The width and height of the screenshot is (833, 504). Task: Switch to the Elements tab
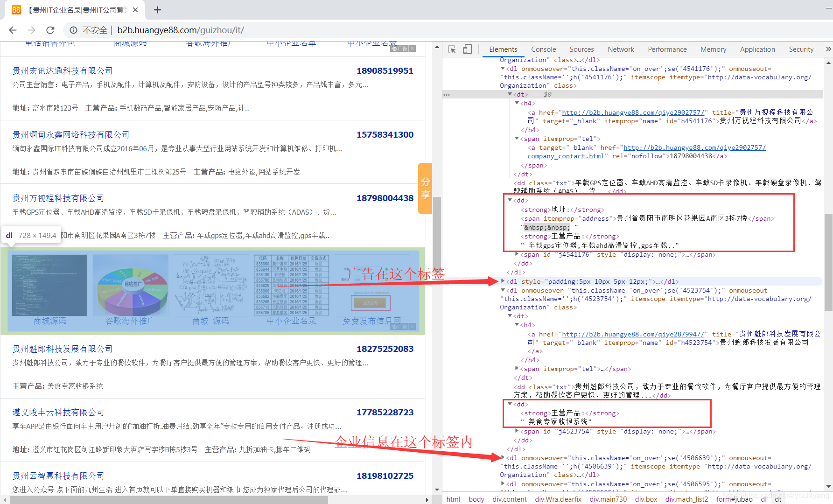point(503,49)
